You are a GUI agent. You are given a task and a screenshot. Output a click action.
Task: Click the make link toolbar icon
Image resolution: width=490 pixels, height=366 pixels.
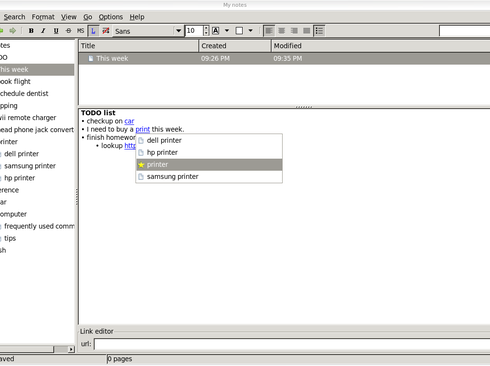pos(93,31)
